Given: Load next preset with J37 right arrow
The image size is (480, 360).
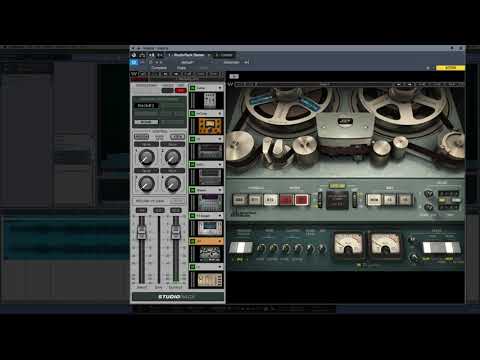Looking at the screenshot, I should pos(409,85).
